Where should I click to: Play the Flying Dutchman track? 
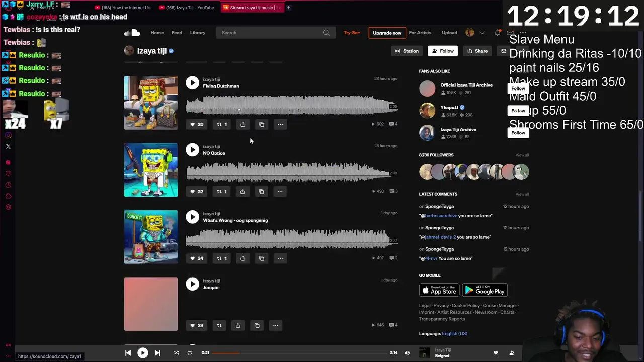point(192,82)
